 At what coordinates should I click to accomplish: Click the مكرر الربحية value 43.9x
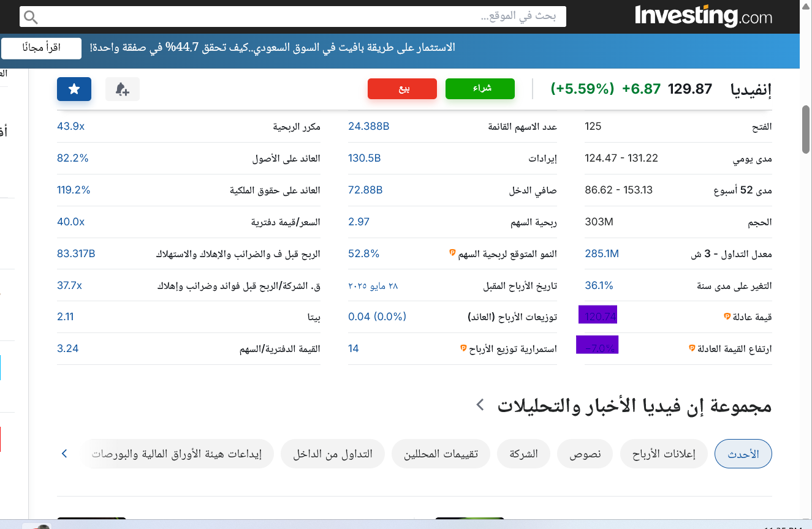[70, 126]
